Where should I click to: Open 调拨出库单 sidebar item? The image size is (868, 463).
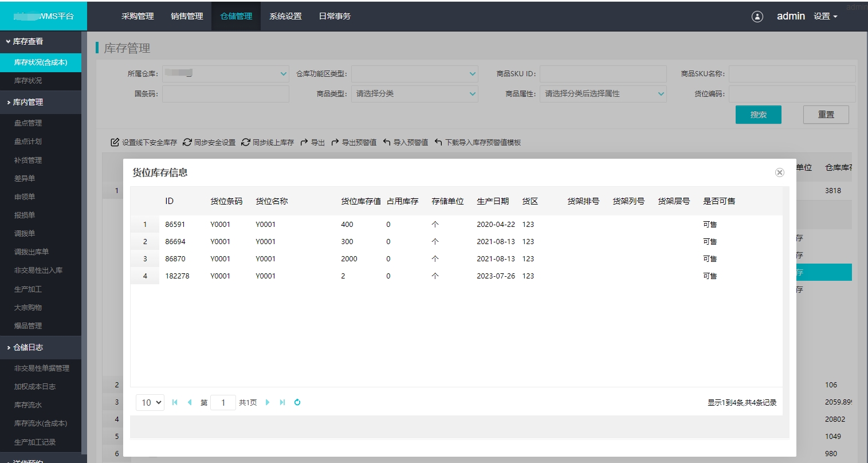[x=41, y=252]
